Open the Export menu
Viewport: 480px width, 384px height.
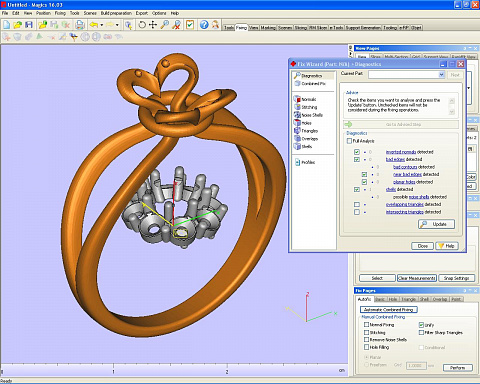(142, 13)
